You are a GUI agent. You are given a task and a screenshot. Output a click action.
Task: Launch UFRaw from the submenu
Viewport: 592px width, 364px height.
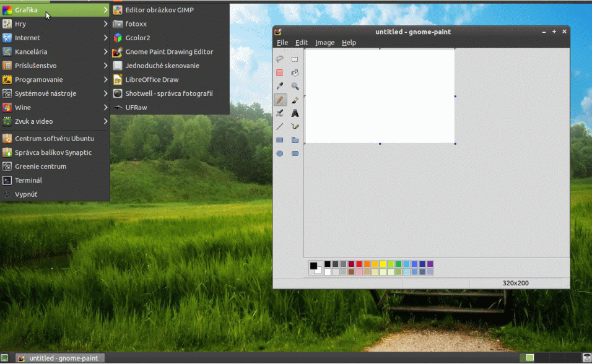pyautogui.click(x=170, y=108)
